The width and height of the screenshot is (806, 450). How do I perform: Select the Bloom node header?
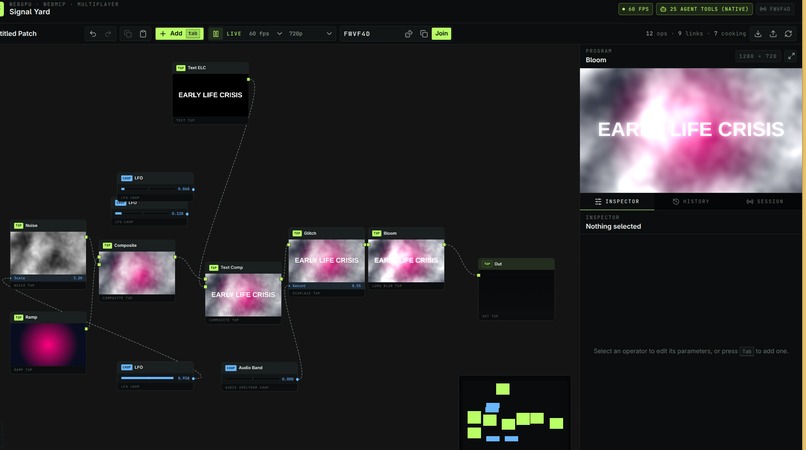click(406, 233)
